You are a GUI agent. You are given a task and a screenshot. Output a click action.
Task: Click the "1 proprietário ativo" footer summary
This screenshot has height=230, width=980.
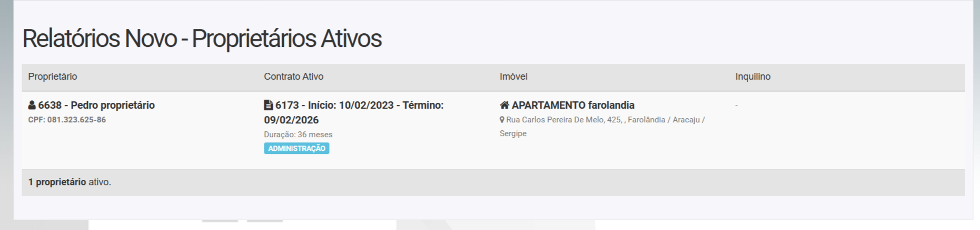tap(70, 182)
